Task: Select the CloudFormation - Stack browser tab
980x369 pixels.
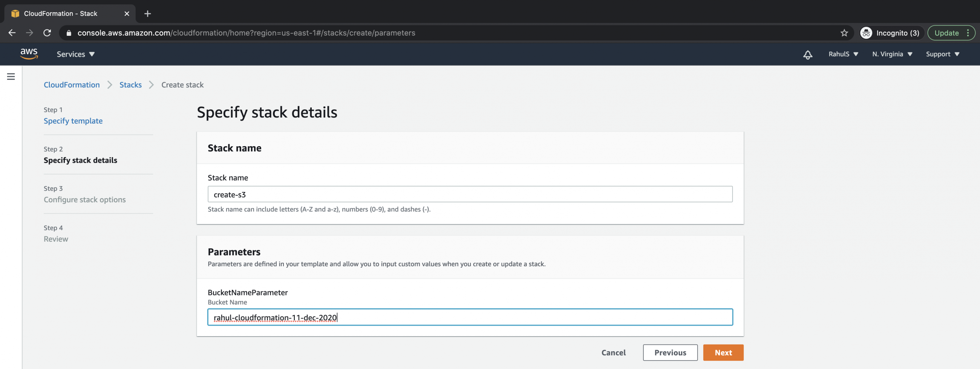Action: 70,14
